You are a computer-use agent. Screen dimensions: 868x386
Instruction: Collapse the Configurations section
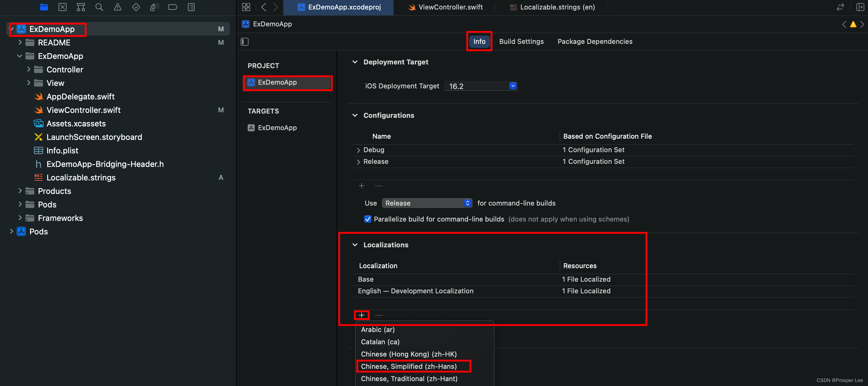[x=355, y=115]
